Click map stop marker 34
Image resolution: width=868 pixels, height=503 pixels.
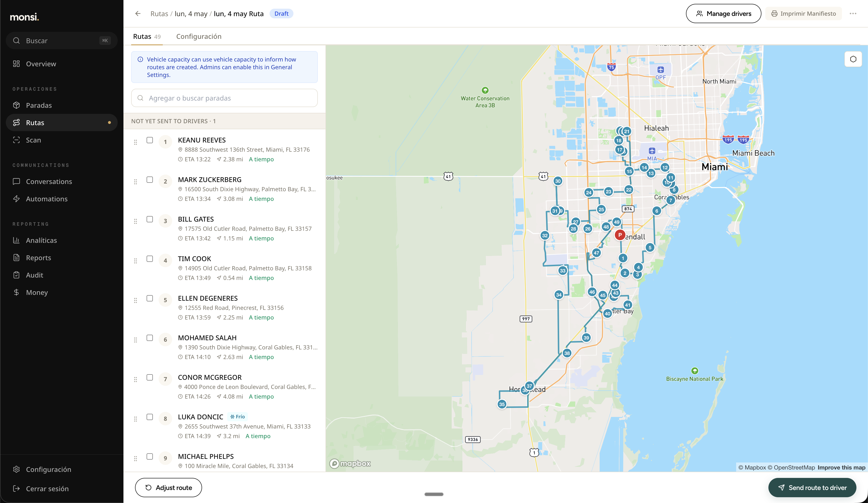click(x=559, y=295)
